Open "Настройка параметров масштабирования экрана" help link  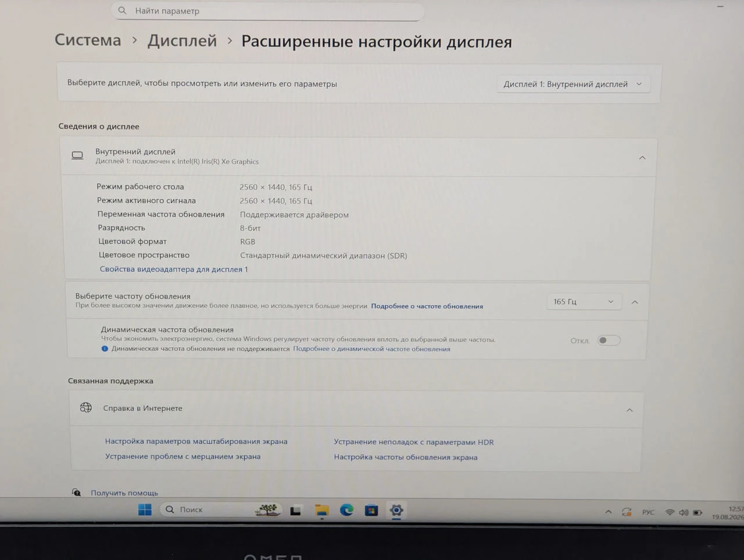point(196,441)
